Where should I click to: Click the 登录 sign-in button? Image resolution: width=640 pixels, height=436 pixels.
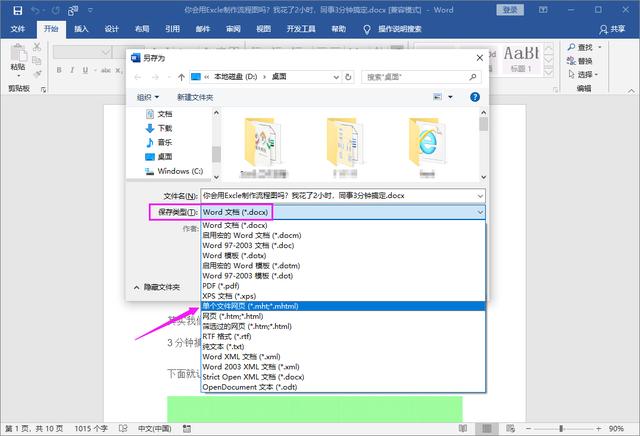tap(510, 10)
